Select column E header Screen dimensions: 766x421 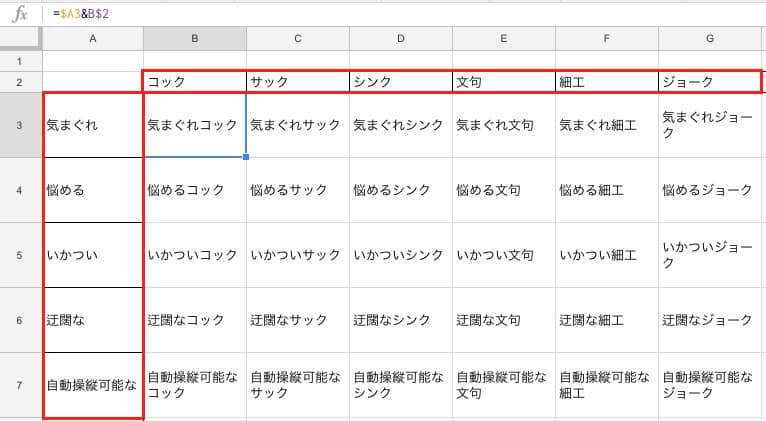[504, 39]
